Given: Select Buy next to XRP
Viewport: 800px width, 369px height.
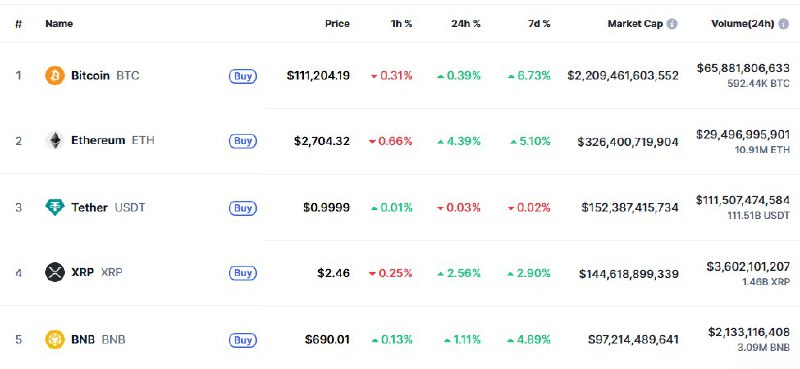Looking at the screenshot, I should (242, 273).
